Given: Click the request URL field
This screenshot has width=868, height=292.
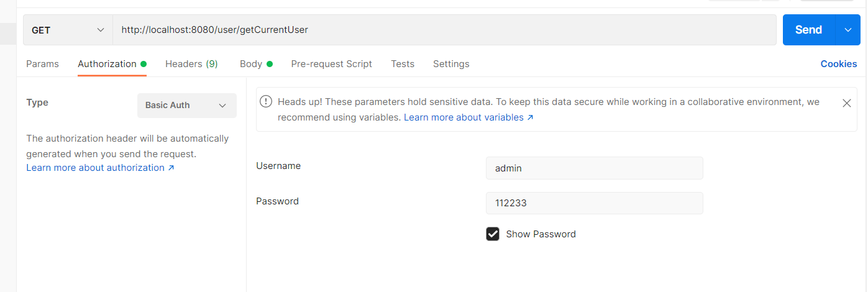Looking at the screenshot, I should (x=444, y=30).
